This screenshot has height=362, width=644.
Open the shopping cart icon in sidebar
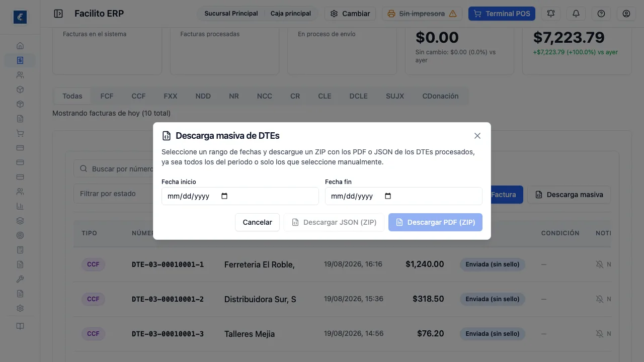click(x=20, y=133)
